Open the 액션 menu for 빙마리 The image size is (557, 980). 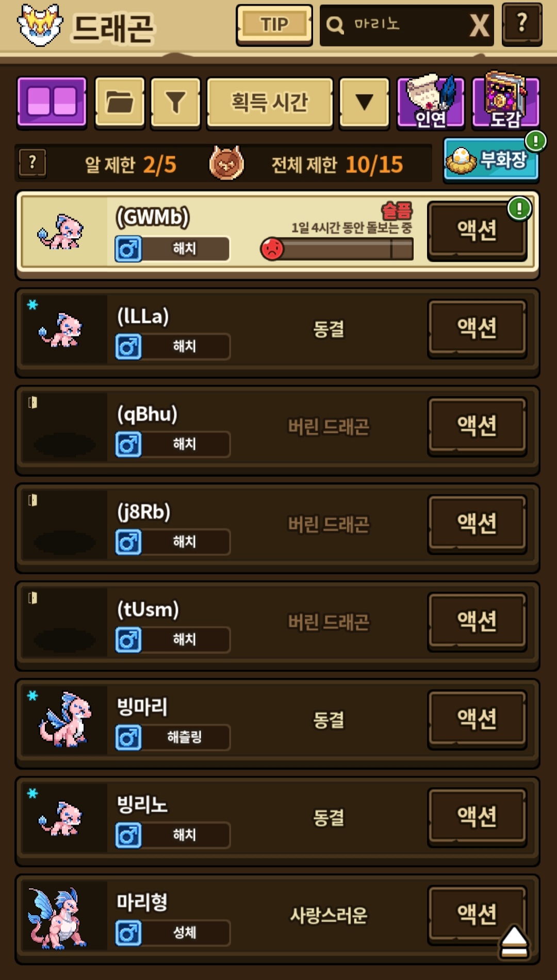(x=478, y=719)
